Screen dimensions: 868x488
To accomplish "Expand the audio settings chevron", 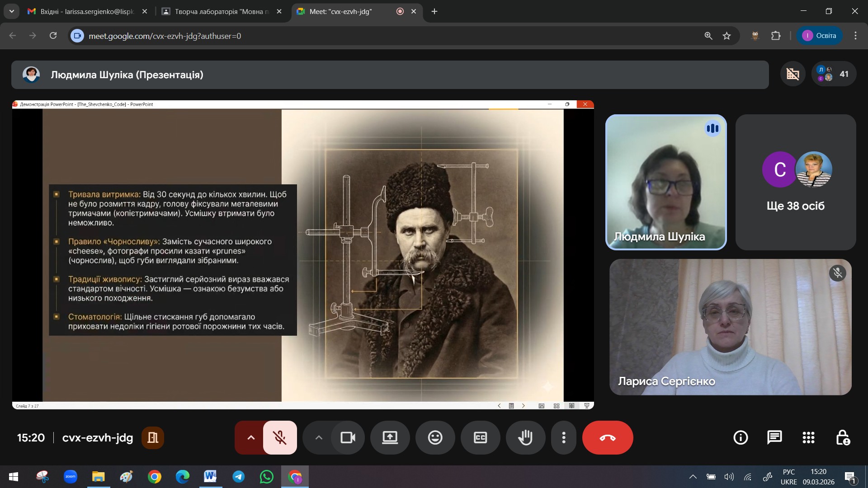I will click(x=251, y=437).
